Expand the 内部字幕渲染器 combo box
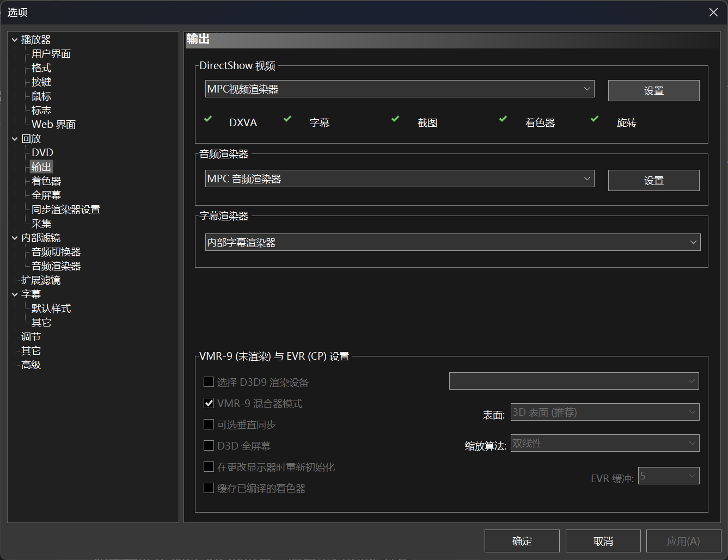Screen dimensions: 728x560 [x=452, y=243]
